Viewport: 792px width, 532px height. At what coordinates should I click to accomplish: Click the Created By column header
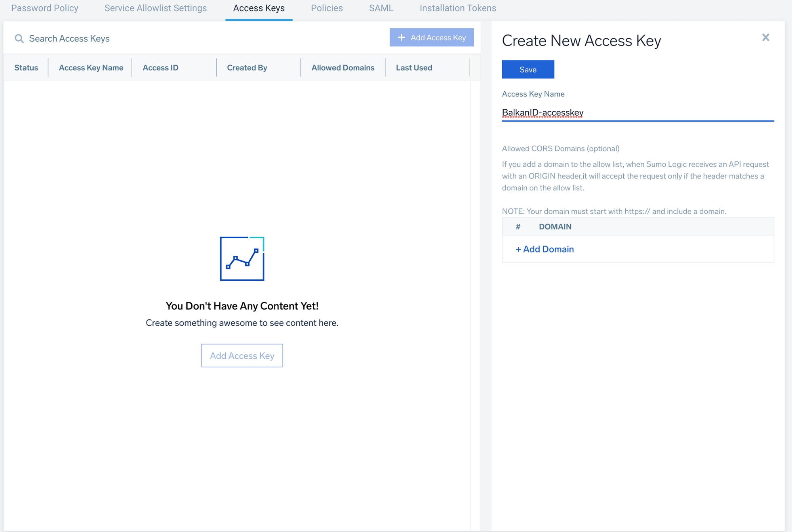tap(247, 68)
